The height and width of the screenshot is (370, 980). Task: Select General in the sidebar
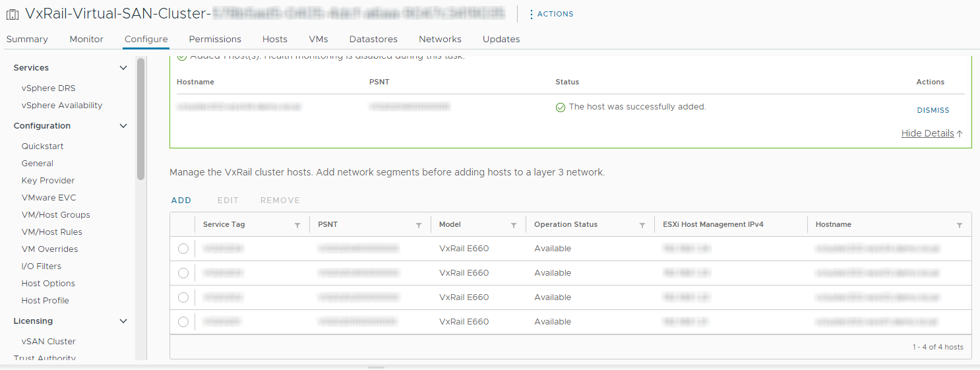click(x=38, y=164)
